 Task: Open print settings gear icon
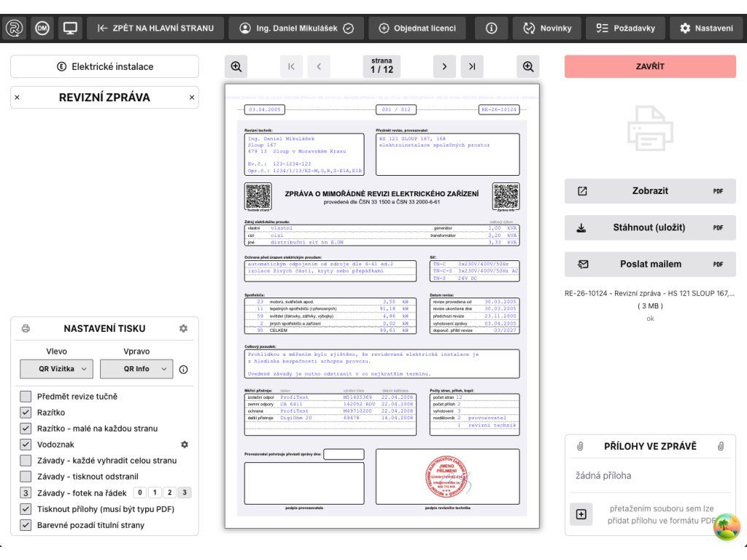pos(184,329)
